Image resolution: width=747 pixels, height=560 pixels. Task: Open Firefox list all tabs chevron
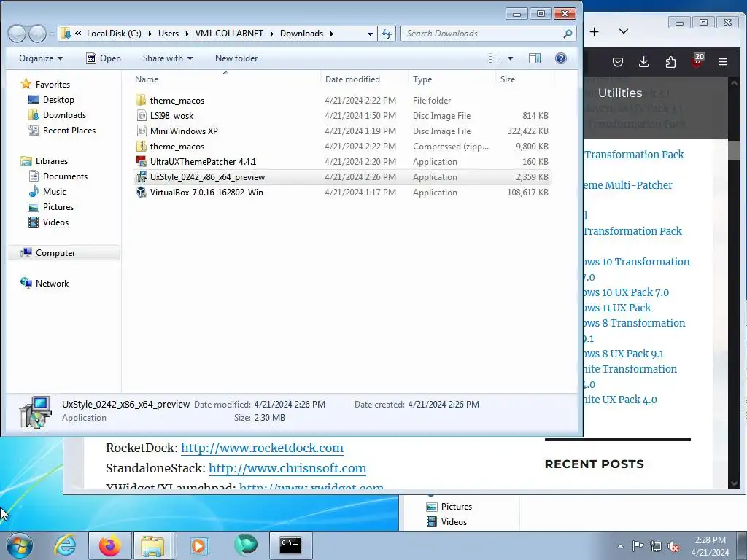pos(623,32)
